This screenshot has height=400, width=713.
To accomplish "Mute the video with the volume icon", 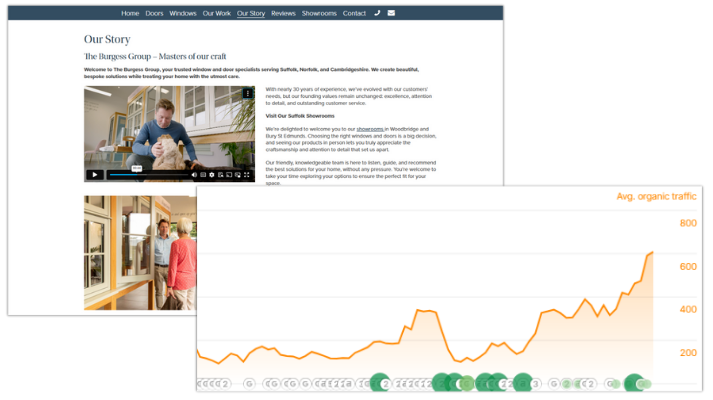I will click(x=194, y=175).
